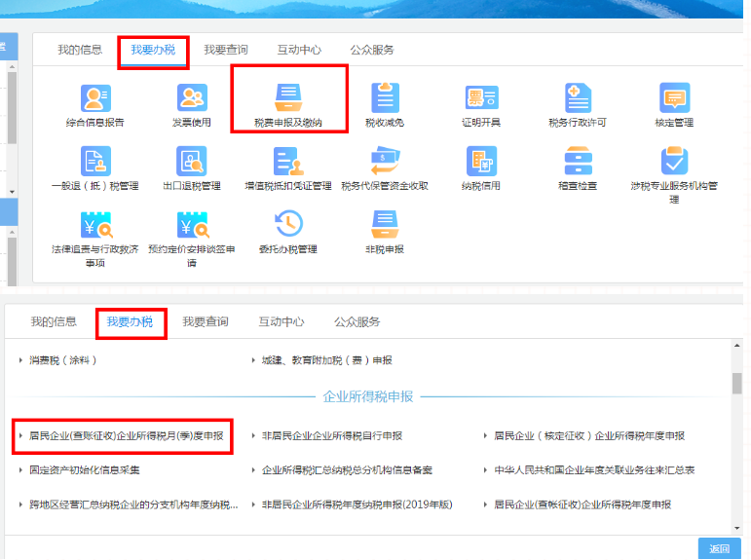The image size is (751, 560).
Task: Open 固定资产初始化信息采集 link
Action: 85,470
